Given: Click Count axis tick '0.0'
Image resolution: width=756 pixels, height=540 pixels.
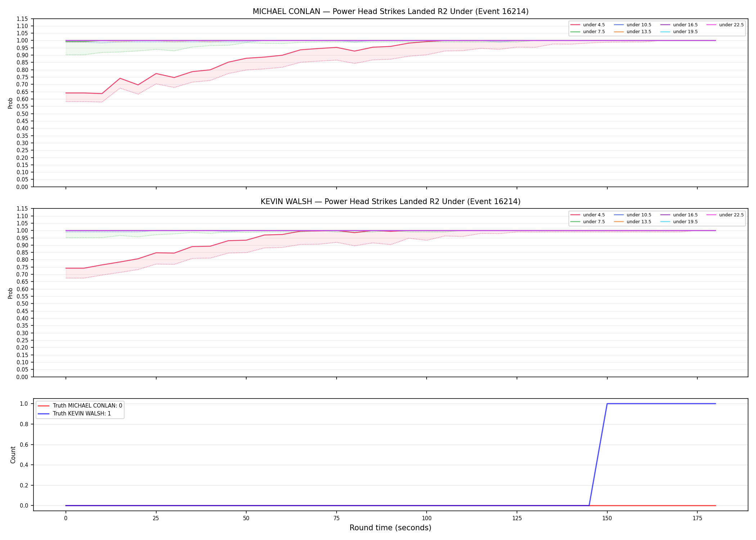Looking at the screenshot, I should coord(24,506).
